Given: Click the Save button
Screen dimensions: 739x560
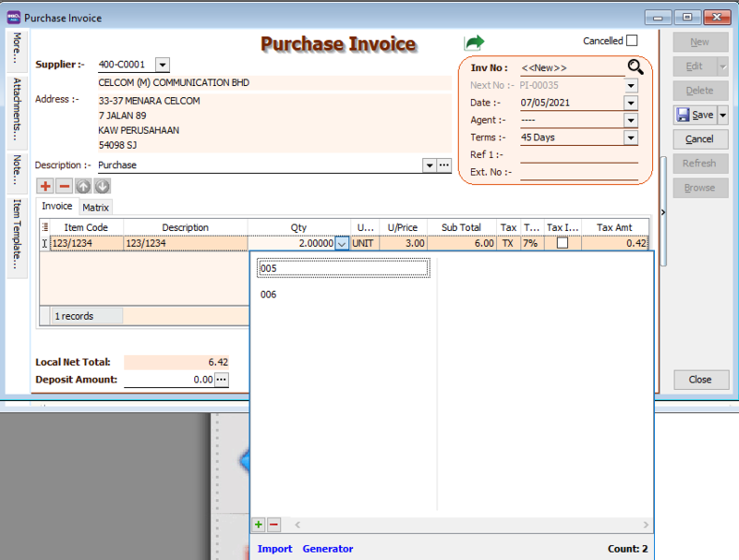Looking at the screenshot, I should (695, 114).
